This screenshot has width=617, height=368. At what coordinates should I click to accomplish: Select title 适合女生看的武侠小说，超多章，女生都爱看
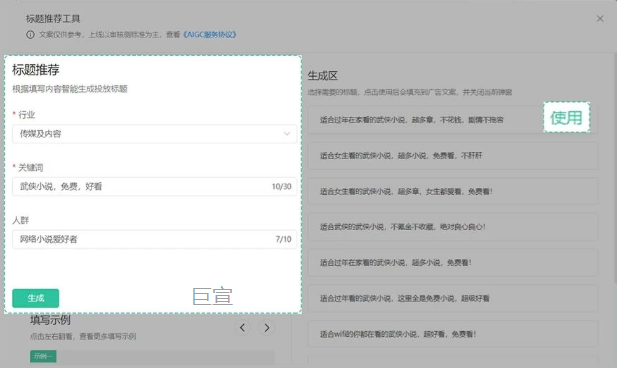point(453,191)
